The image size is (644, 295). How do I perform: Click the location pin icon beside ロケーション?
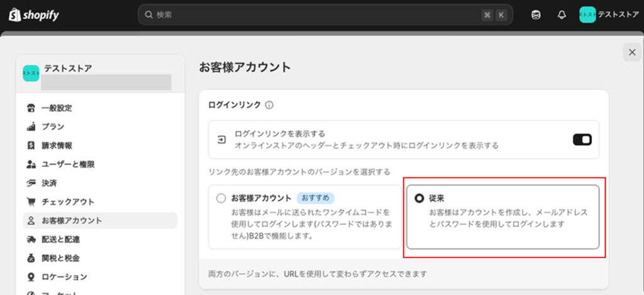pos(31,277)
